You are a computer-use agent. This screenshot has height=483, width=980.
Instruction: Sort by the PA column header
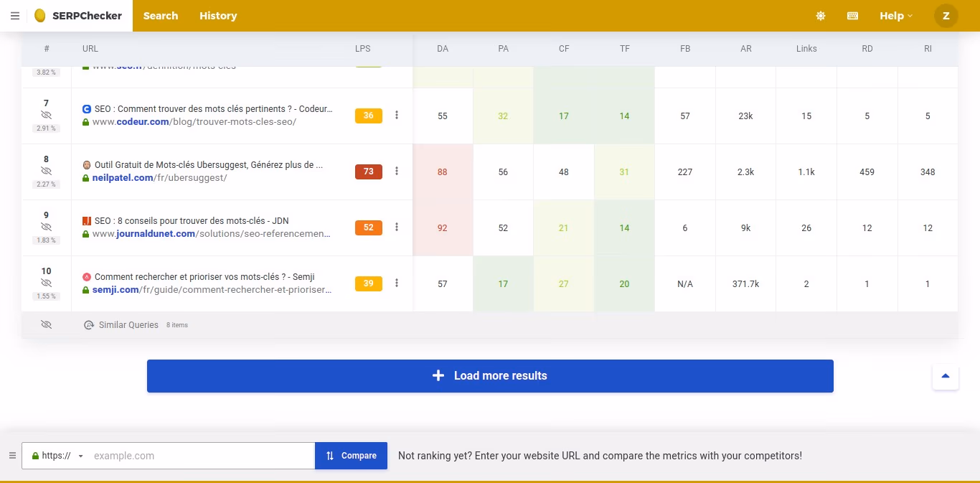(x=504, y=49)
